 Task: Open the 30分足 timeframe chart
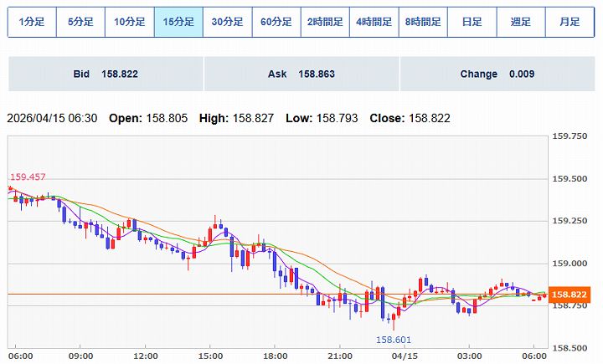227,22
